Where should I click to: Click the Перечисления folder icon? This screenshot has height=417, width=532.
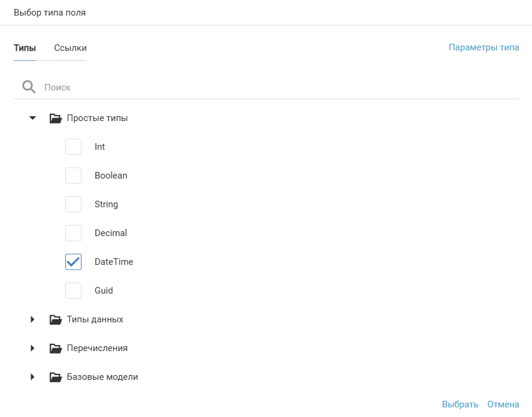coord(56,349)
